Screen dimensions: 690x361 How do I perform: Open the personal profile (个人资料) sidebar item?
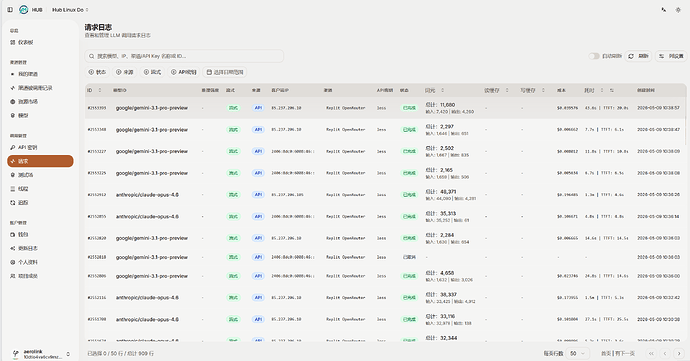40,262
